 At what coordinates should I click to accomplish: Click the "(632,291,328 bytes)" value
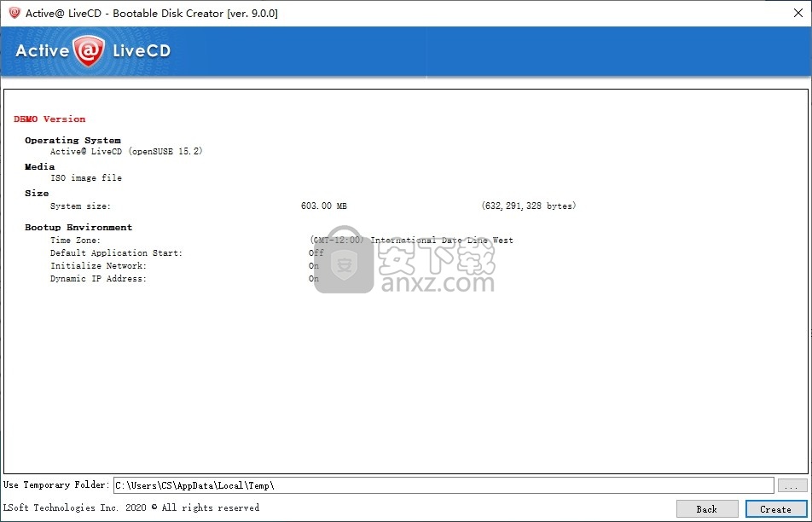pos(529,206)
